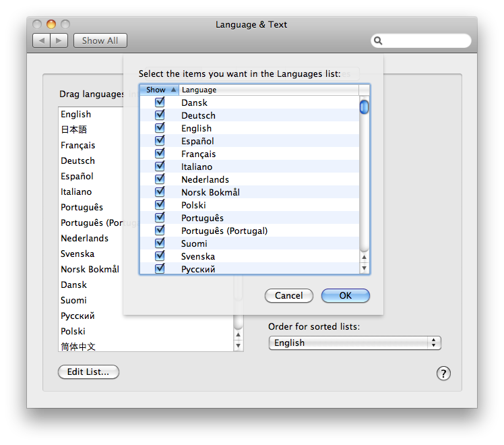
Task: Select English in the background languages list
Action: 76,115
